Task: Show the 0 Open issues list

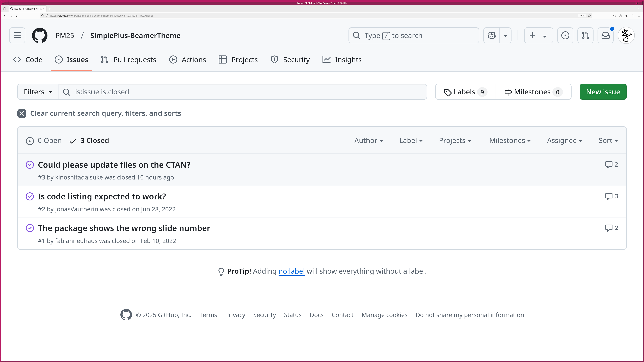Action: point(44,141)
